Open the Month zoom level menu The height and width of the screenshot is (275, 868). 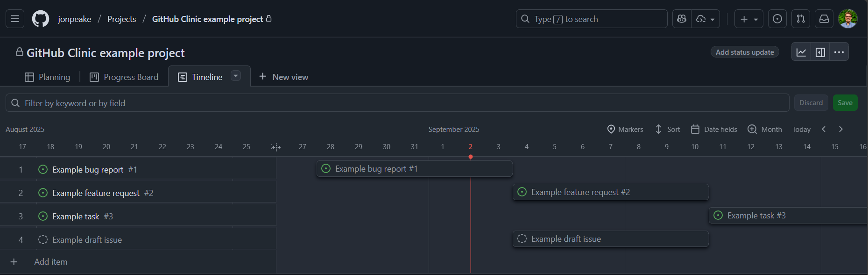[x=765, y=129]
